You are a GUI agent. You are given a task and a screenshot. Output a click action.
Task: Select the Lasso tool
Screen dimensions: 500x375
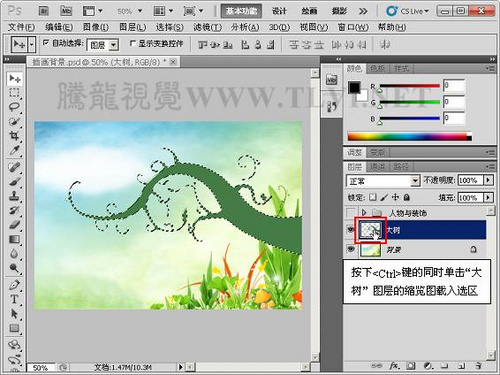pos(14,107)
